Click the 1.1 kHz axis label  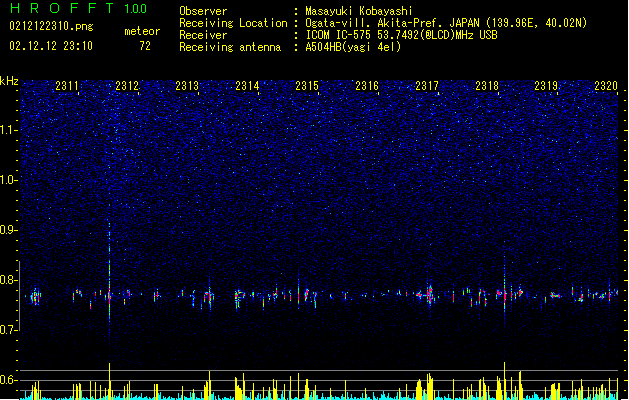click(8, 130)
